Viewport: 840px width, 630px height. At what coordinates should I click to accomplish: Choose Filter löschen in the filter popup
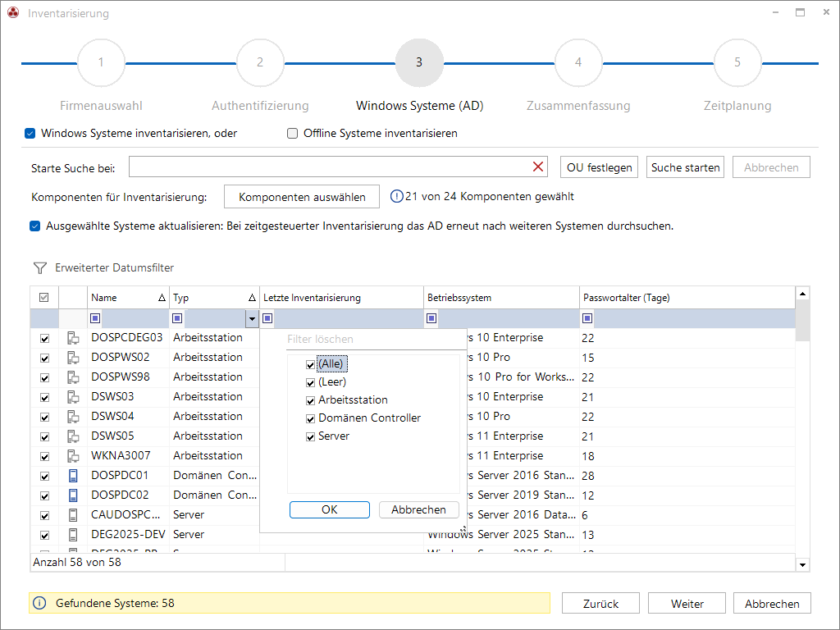coord(321,339)
